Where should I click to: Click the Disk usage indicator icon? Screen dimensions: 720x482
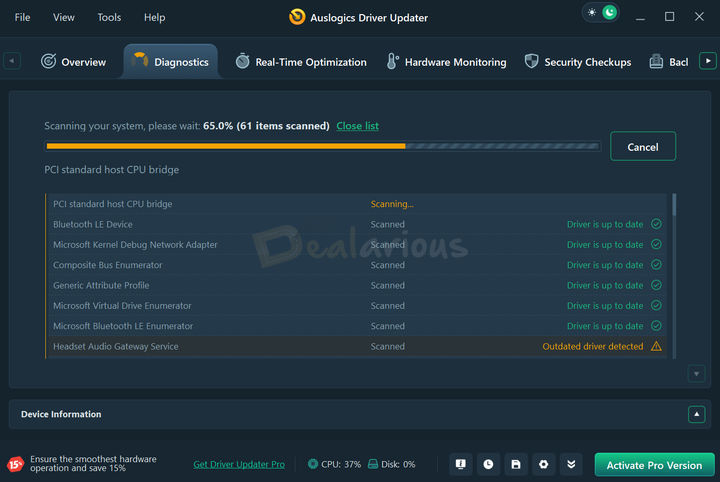click(373, 464)
